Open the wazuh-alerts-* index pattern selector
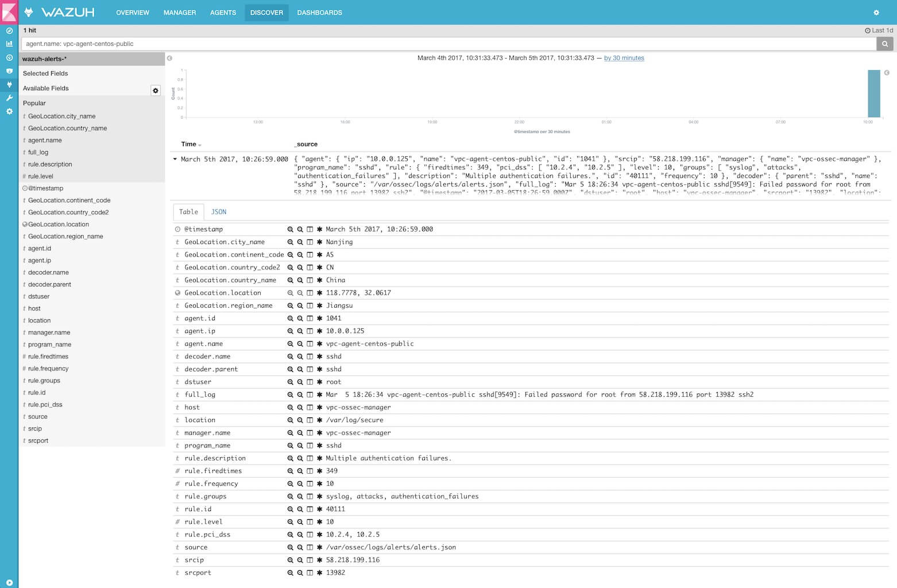The height and width of the screenshot is (588, 897). click(92, 59)
